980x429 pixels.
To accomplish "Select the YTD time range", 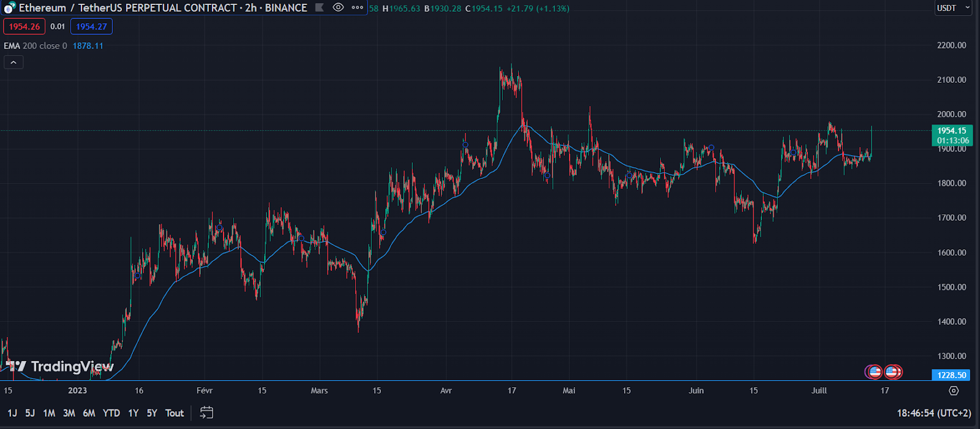I will (111, 413).
